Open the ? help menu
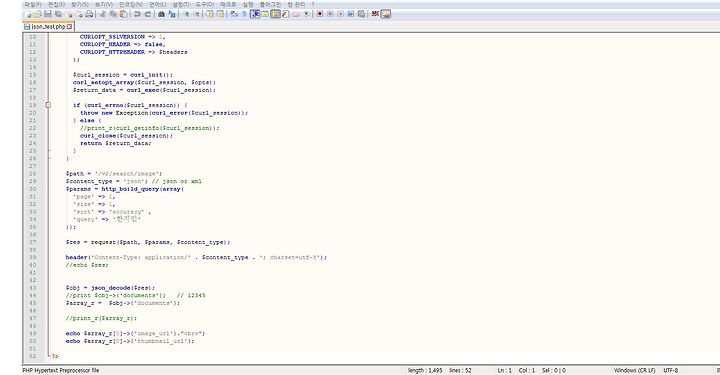This screenshot has width=720, height=375. [x=313, y=4]
